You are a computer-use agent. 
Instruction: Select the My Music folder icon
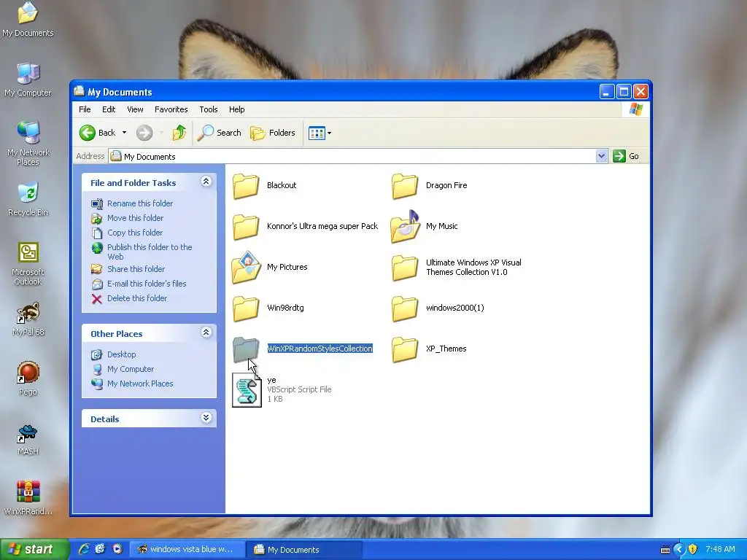pos(405,227)
